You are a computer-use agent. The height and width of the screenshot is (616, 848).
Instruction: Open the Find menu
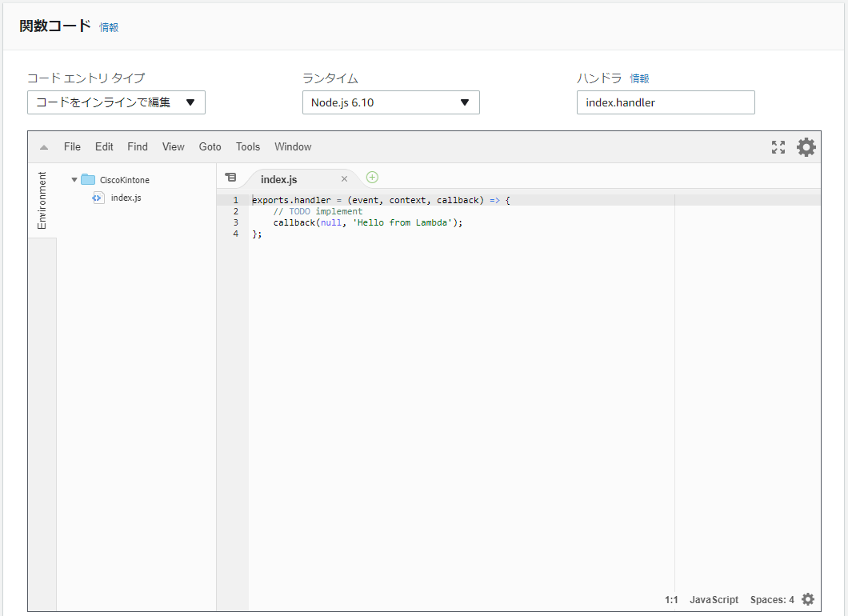pyautogui.click(x=138, y=147)
